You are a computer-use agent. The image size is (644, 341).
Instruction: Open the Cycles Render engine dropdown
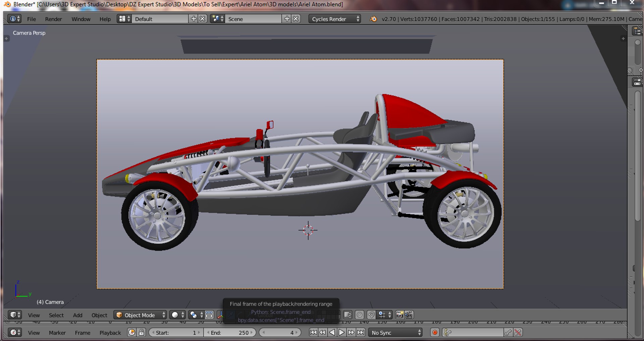[x=334, y=19]
